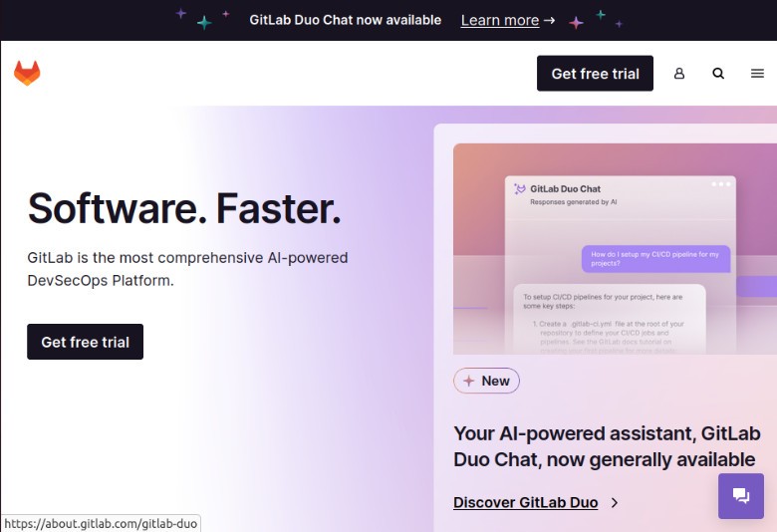Image resolution: width=777 pixels, height=532 pixels.
Task: Open the hamburger navigation menu
Action: click(x=757, y=74)
